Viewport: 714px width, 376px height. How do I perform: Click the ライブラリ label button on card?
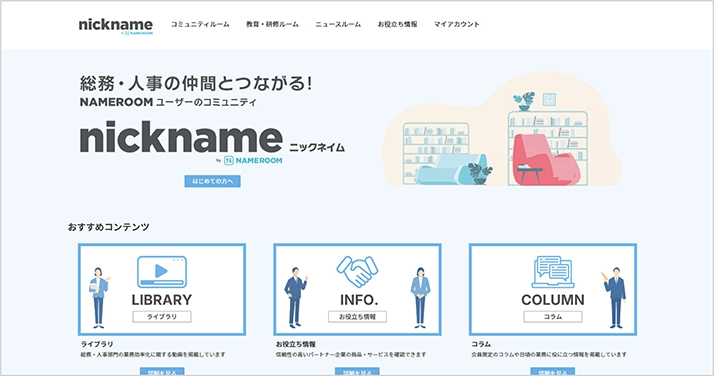162,317
